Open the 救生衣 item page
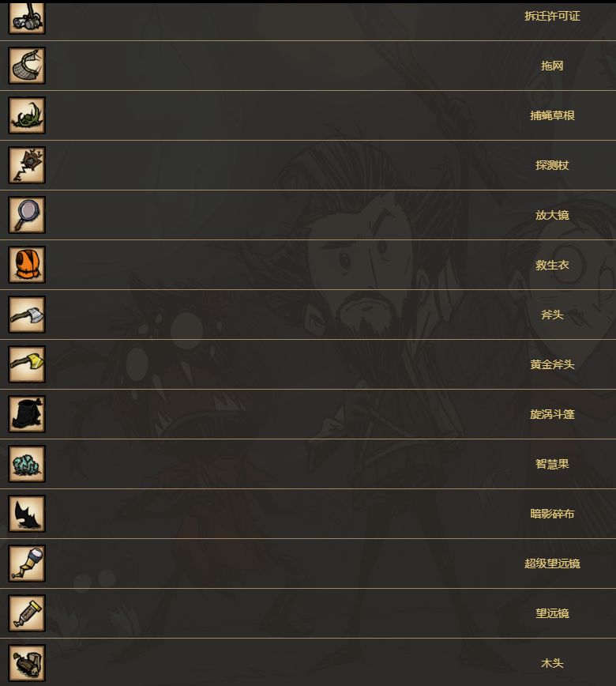The image size is (616, 686). [x=552, y=265]
